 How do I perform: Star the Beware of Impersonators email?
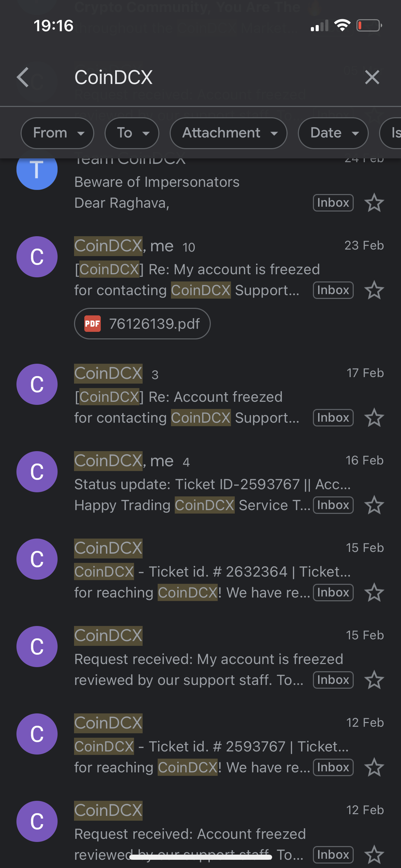tap(374, 203)
